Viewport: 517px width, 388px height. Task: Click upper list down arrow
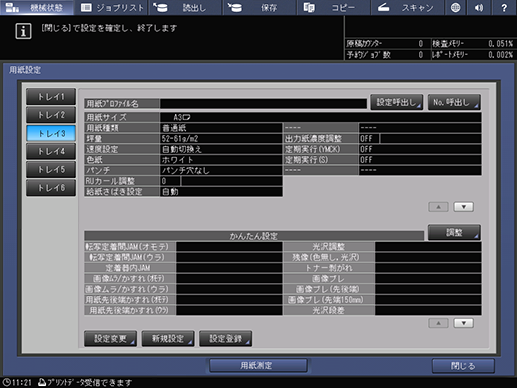click(464, 207)
